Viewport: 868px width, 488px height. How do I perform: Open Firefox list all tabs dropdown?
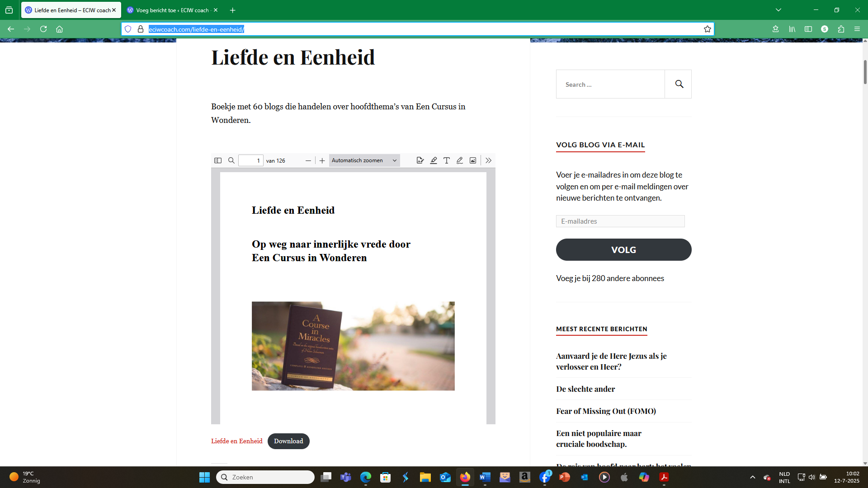point(778,10)
